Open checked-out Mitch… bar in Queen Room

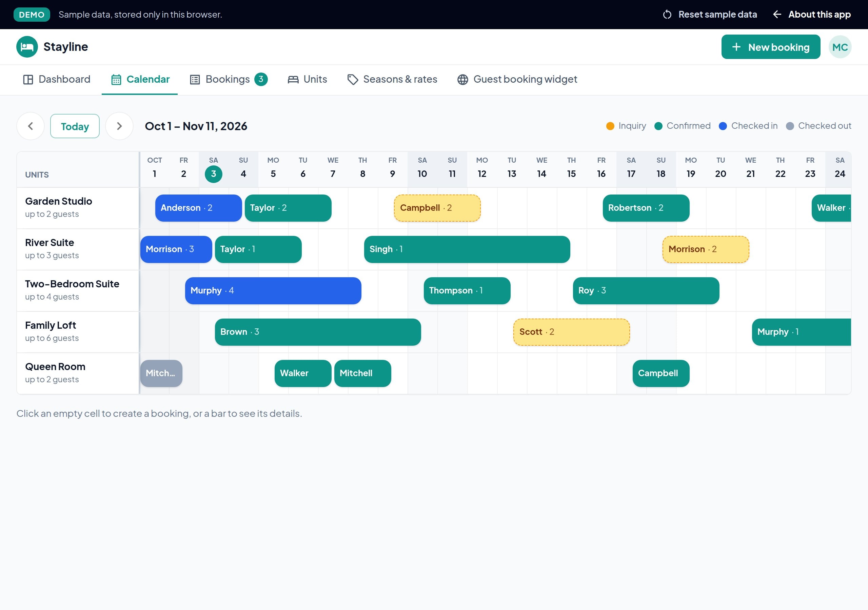tap(161, 374)
